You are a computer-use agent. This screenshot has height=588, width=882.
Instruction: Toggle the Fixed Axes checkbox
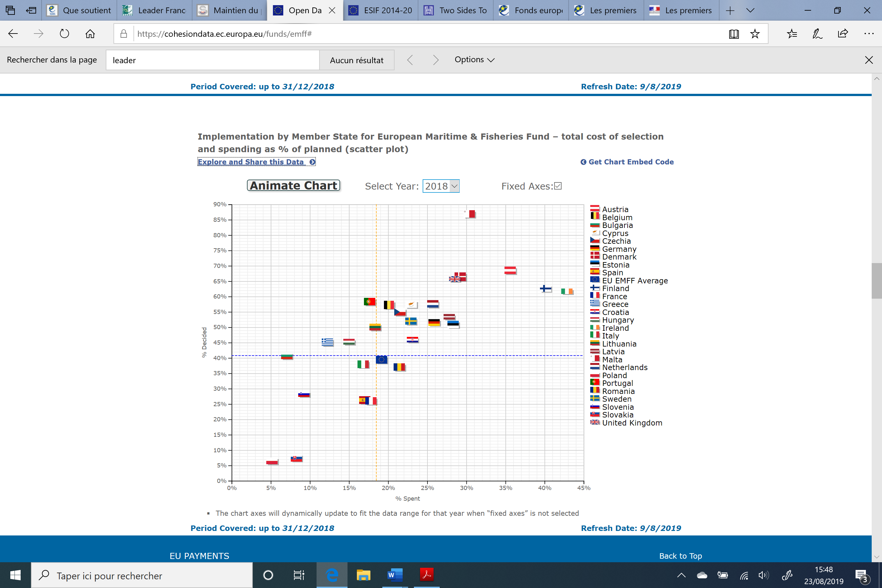click(558, 186)
